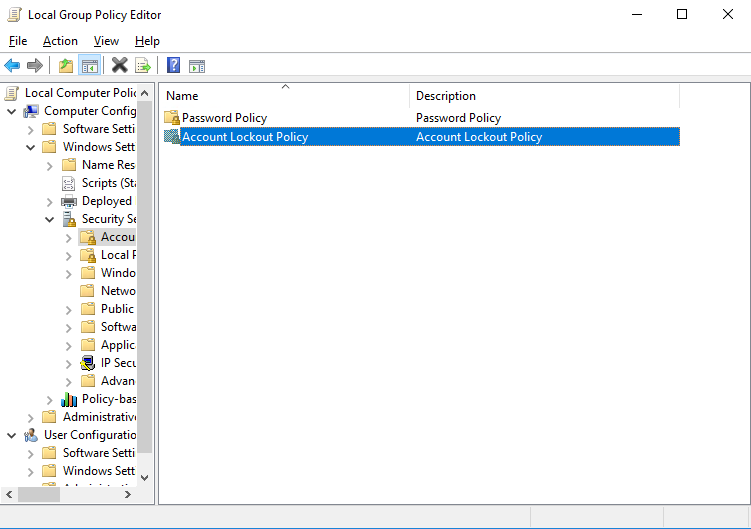Click the IP Security policies icon in tree
The image size is (751, 529).
pyautogui.click(x=88, y=363)
